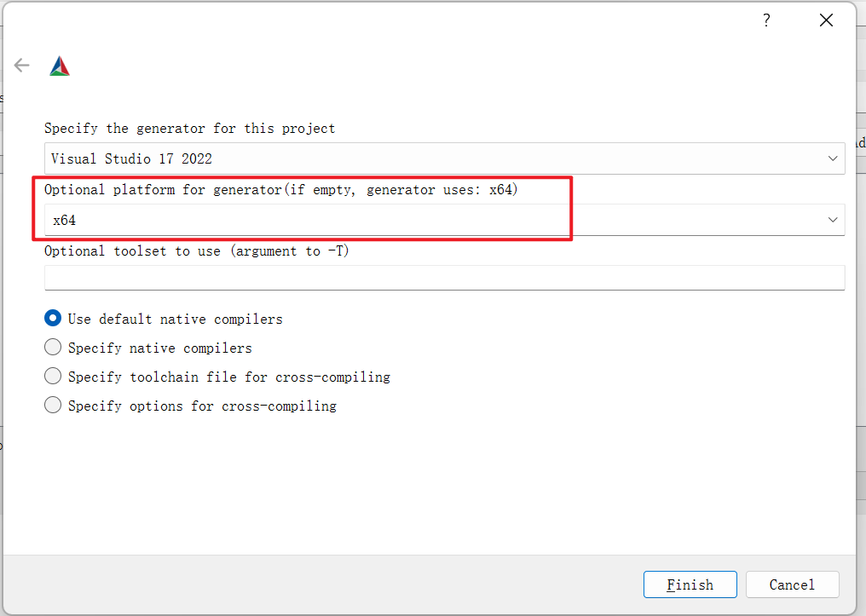Open the help question mark
This screenshot has height=616, width=866.
pos(766,20)
